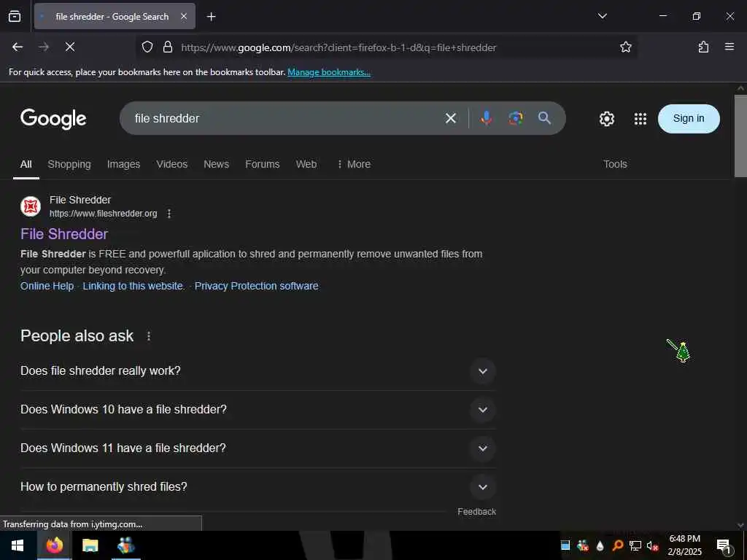
Task: Switch to Images results tab
Action: [123, 164]
